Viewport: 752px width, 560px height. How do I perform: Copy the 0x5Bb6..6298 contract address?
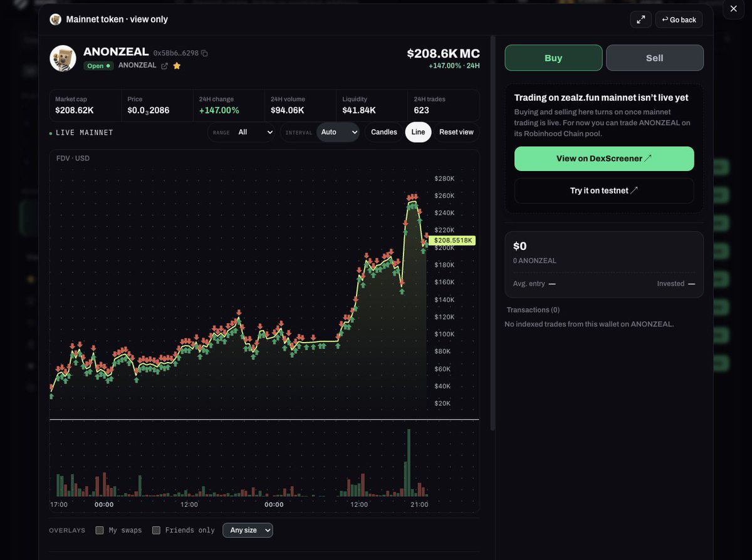[x=204, y=53]
